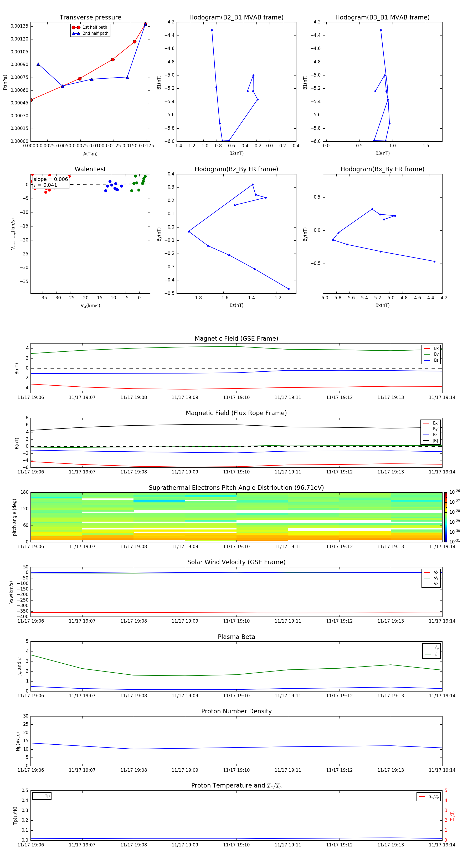Click the "Proton Temperature and Te/Tp" title
Viewport: 473px width, 868px height.
pos(236,786)
